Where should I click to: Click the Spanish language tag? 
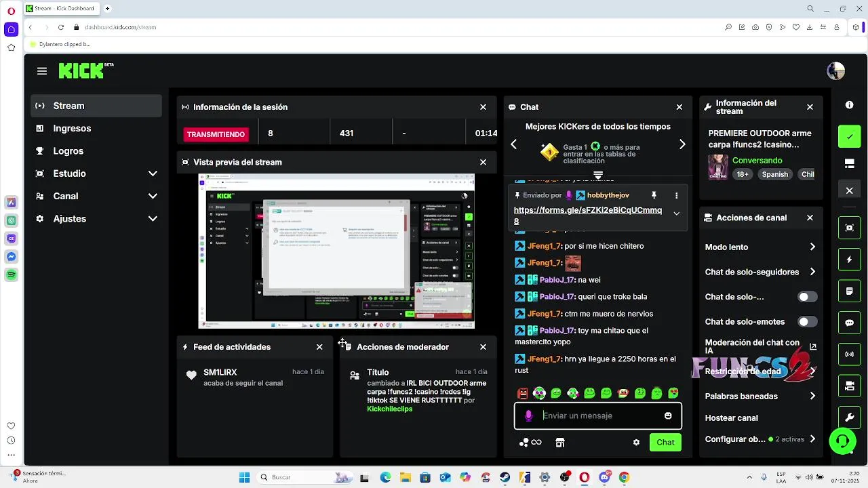[774, 174]
